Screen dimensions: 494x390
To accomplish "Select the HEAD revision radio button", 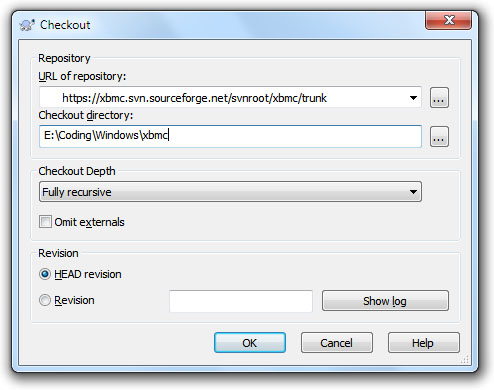I will click(45, 274).
